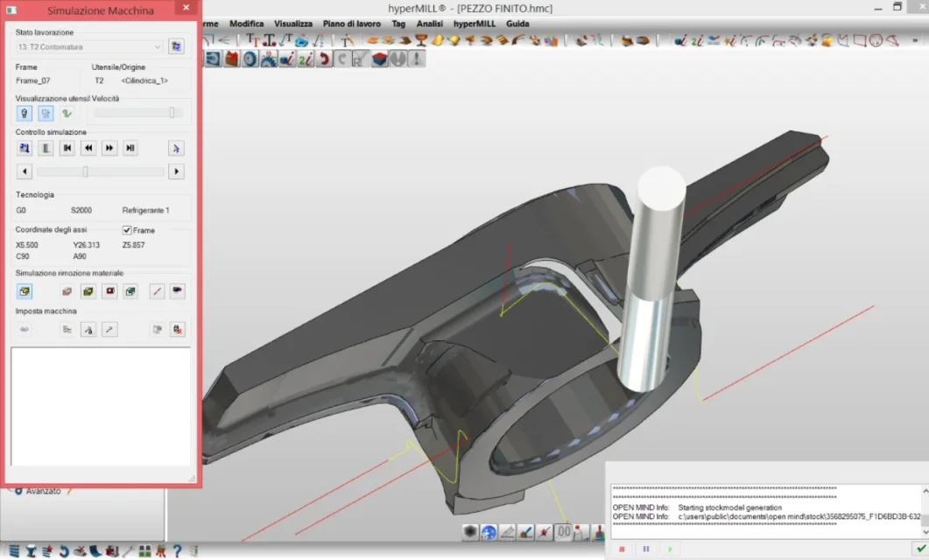The image size is (929, 560).
Task: Click the gray C toolbar icon
Action: (x=341, y=59)
